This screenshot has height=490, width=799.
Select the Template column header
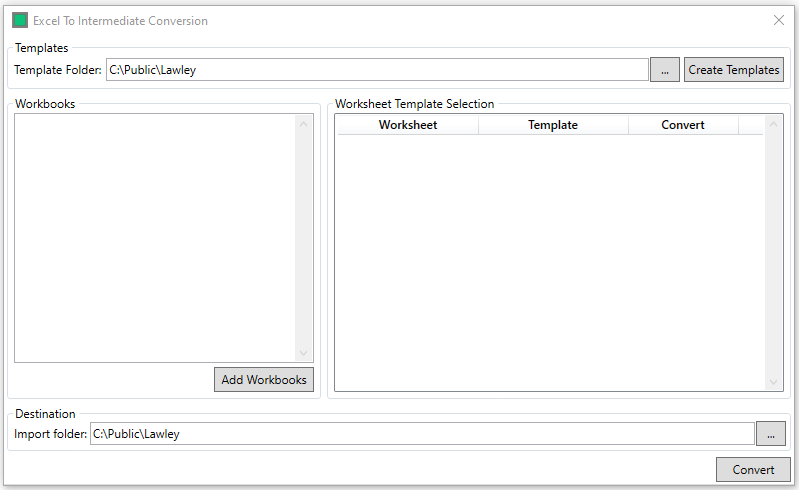click(553, 125)
